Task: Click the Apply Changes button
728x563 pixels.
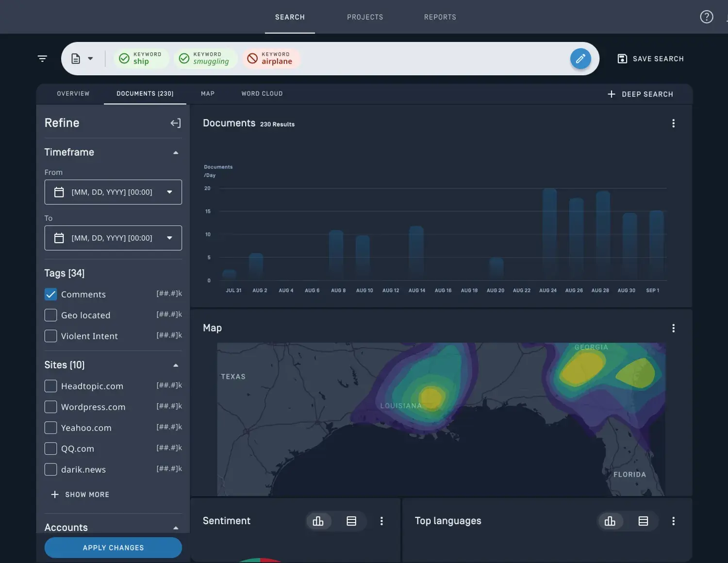Action: click(x=113, y=547)
